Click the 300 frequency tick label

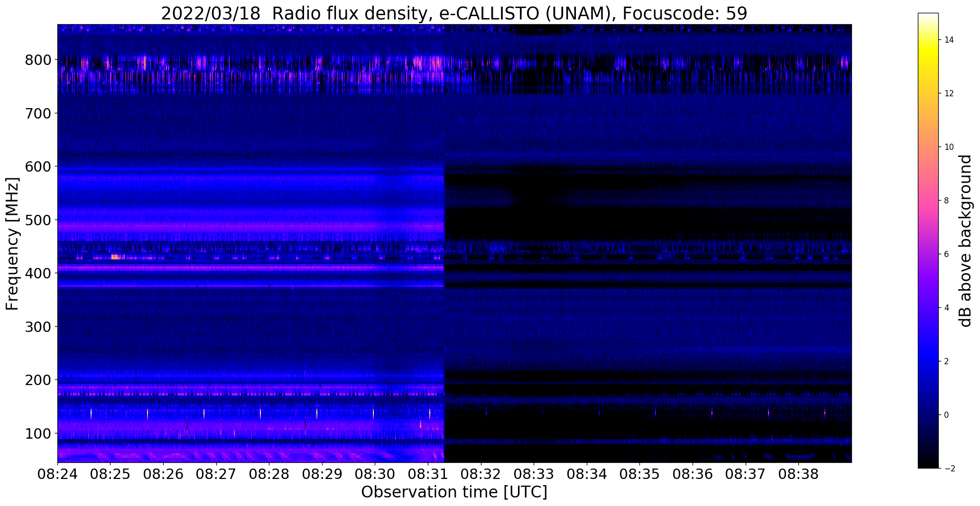point(37,326)
